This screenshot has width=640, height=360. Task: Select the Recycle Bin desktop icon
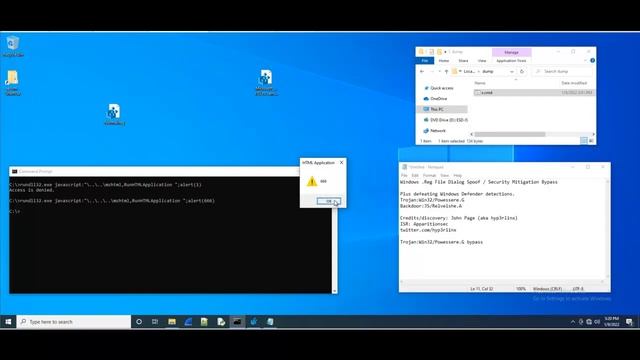click(x=13, y=46)
